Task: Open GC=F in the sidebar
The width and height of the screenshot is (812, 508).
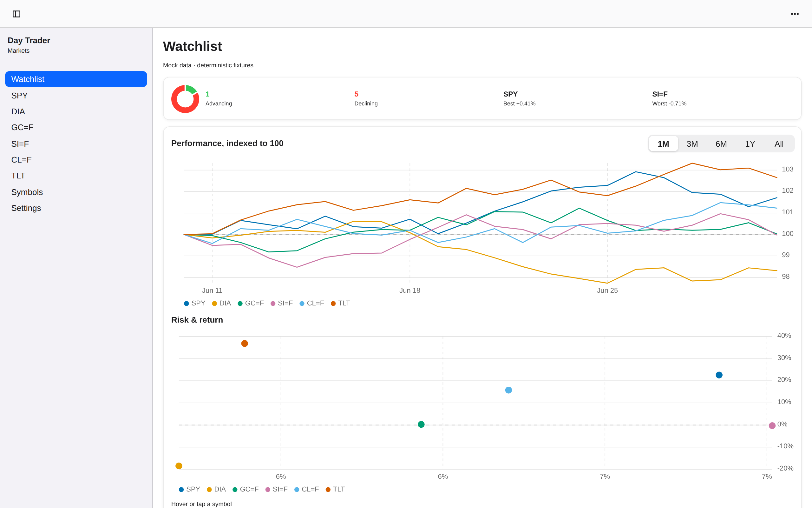Action: [x=76, y=127]
